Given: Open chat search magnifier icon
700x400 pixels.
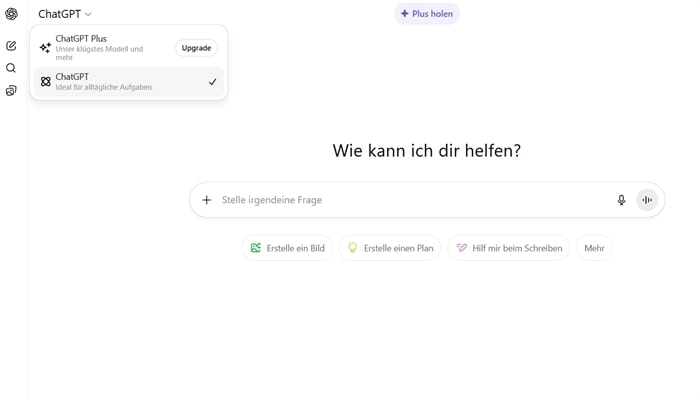Looking at the screenshot, I should click(x=11, y=68).
